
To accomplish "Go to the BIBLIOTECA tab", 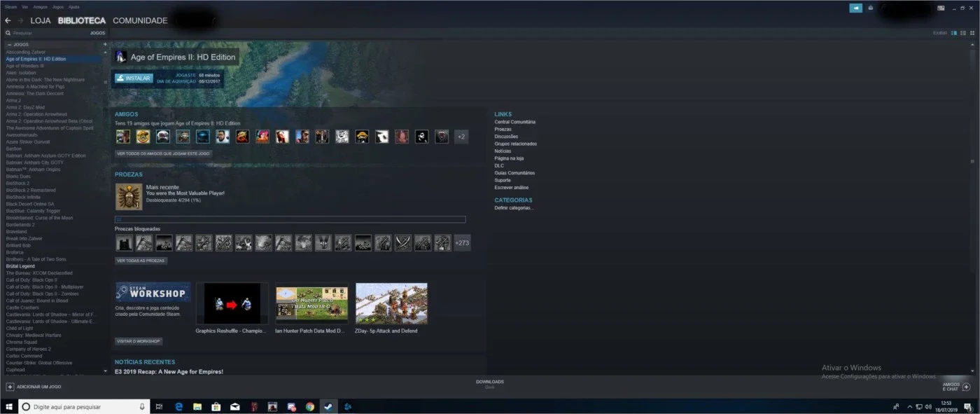I will [x=82, y=21].
